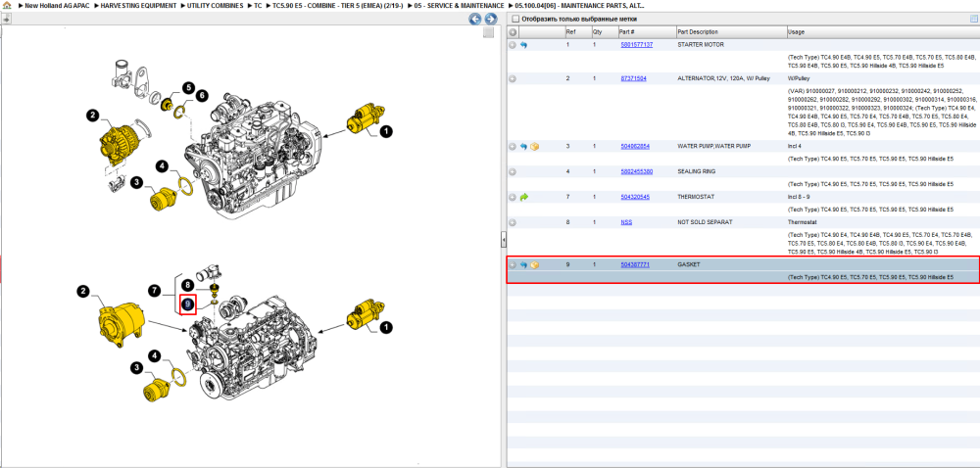
Task: Click the pin panel icon below home
Action: click(6, 20)
